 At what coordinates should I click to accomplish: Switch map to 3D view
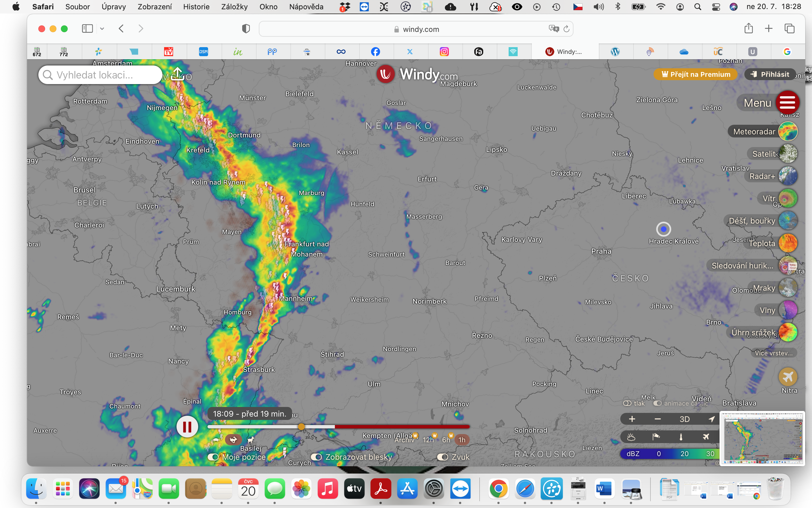click(685, 419)
